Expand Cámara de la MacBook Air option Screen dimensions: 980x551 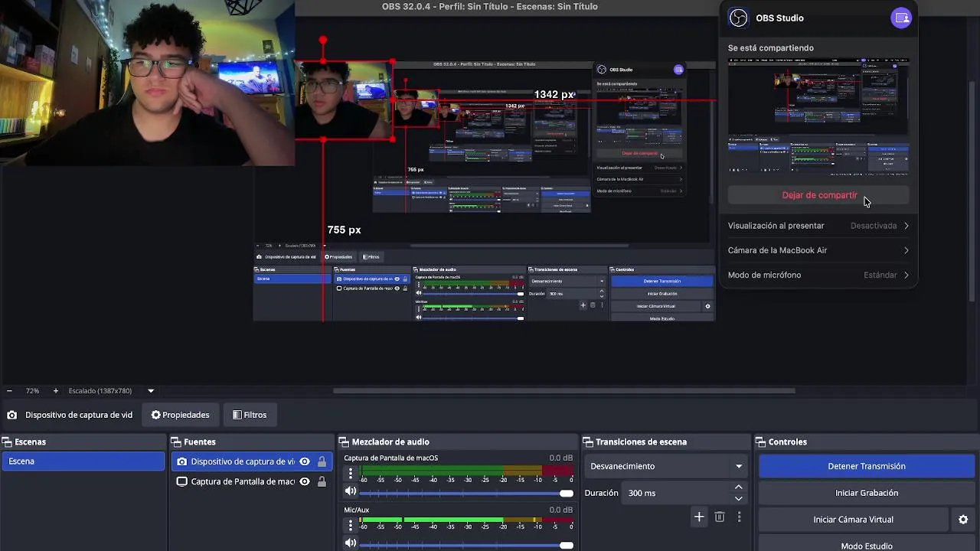pyautogui.click(x=818, y=250)
